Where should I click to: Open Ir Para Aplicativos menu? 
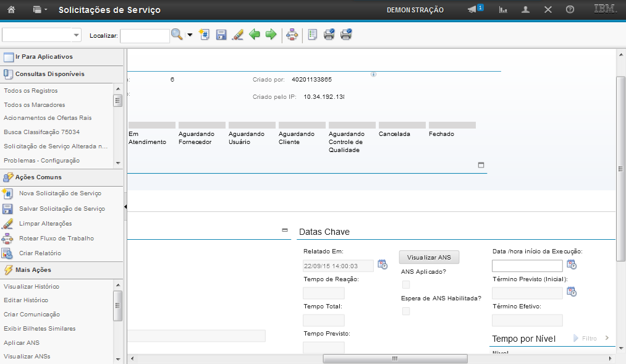pyautogui.click(x=43, y=57)
